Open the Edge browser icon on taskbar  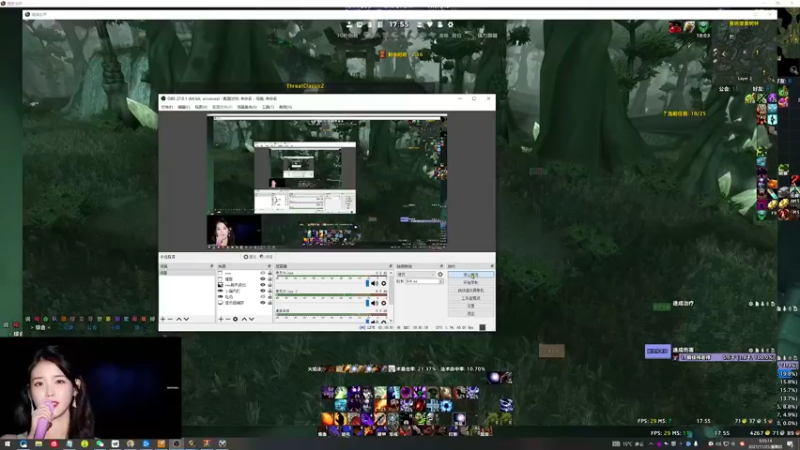23,444
